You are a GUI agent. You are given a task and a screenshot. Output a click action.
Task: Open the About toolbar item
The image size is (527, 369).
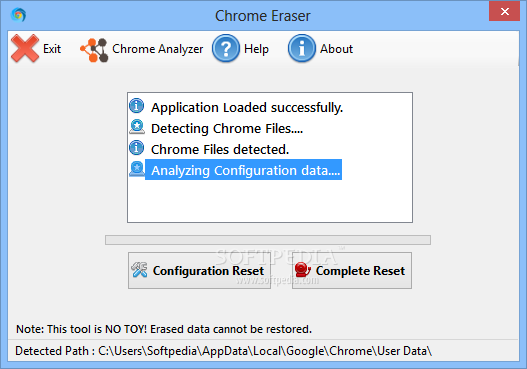(320, 49)
